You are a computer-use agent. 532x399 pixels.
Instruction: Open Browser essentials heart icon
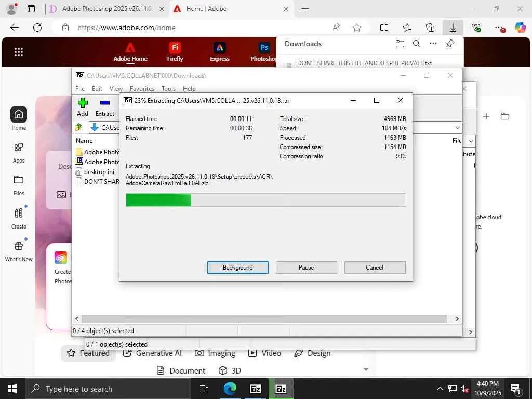(x=476, y=28)
